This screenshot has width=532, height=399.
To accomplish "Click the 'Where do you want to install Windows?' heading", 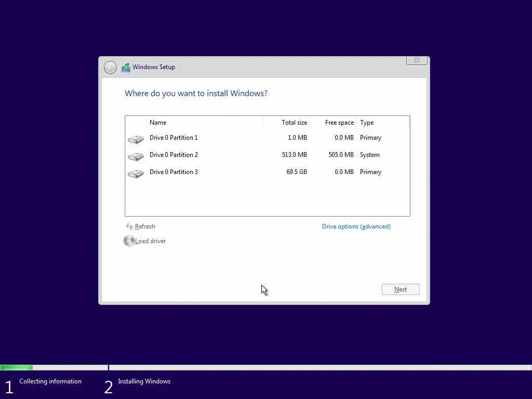I will tap(196, 94).
